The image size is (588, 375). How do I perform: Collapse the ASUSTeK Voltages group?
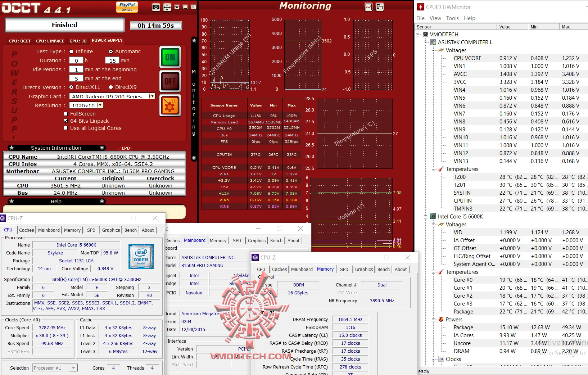pos(434,50)
